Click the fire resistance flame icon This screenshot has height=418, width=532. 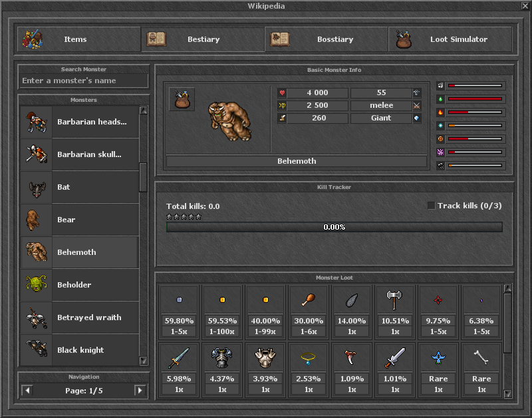(440, 112)
